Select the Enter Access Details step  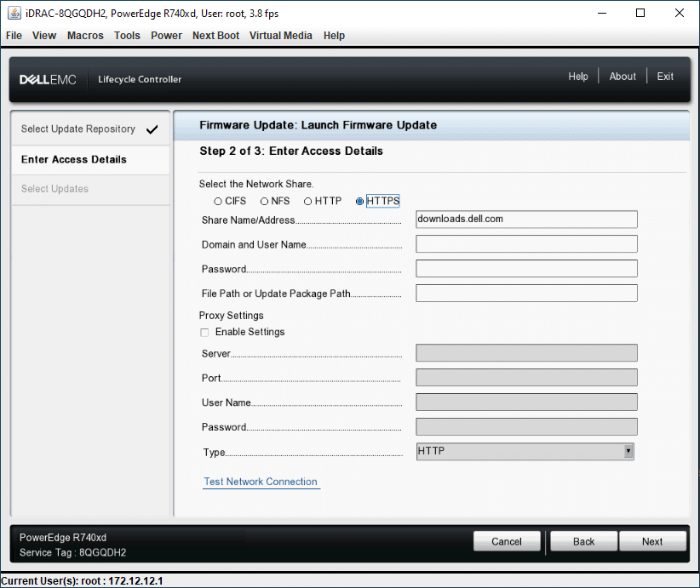(90, 160)
